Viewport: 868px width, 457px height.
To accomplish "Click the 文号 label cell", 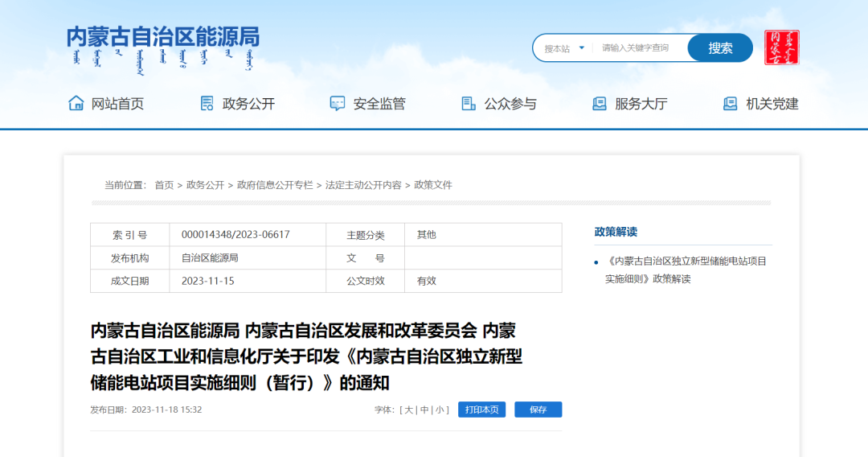I will pos(366,258).
